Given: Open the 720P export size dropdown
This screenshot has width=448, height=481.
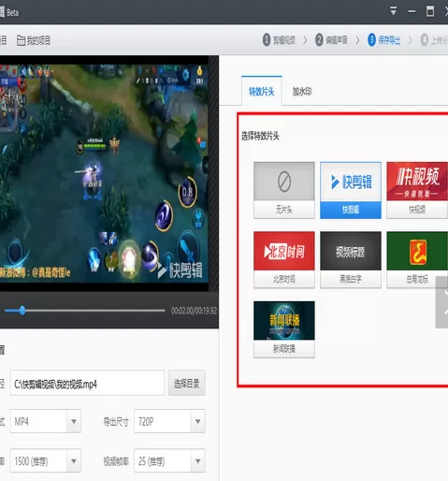Looking at the screenshot, I should click(x=169, y=421).
